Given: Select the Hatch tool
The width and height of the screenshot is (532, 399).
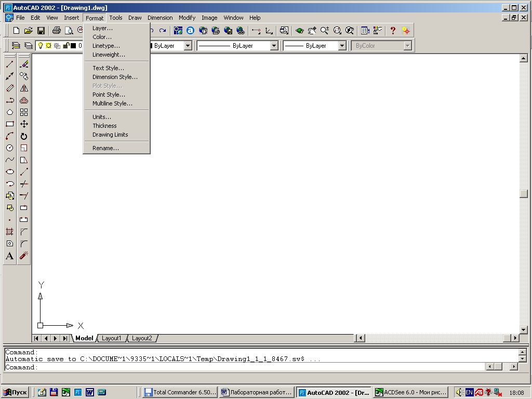Looking at the screenshot, I should [10, 232].
